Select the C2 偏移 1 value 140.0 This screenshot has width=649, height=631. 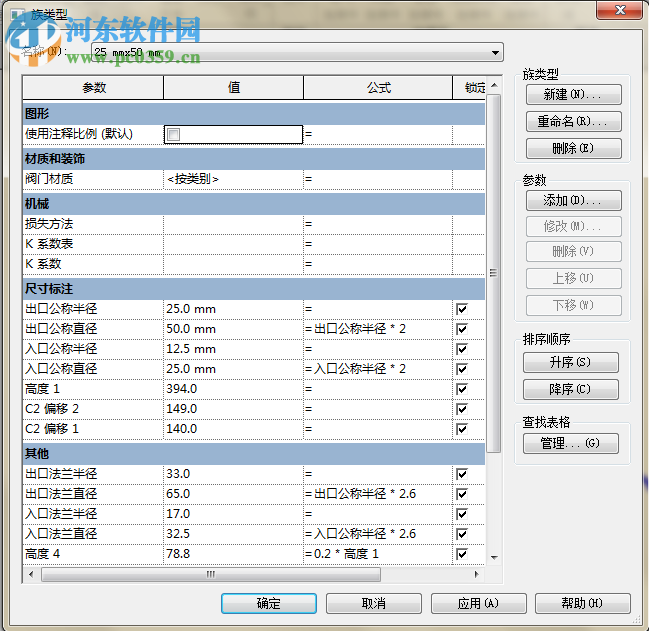point(233,429)
